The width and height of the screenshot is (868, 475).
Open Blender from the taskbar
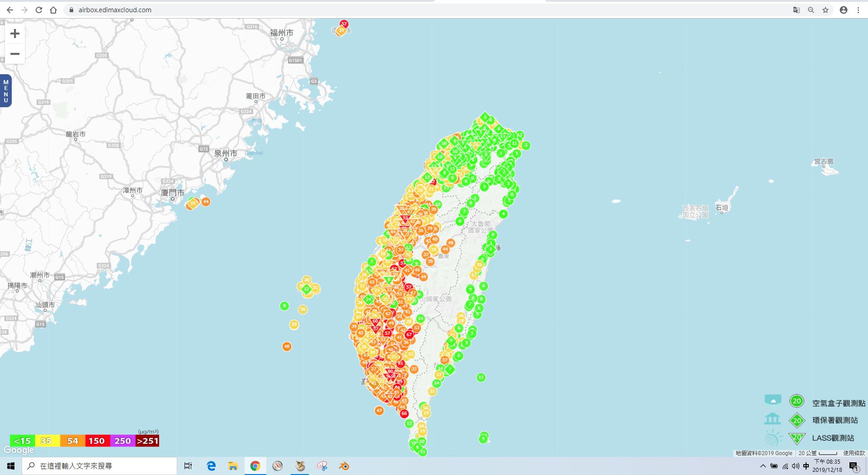coord(344,466)
